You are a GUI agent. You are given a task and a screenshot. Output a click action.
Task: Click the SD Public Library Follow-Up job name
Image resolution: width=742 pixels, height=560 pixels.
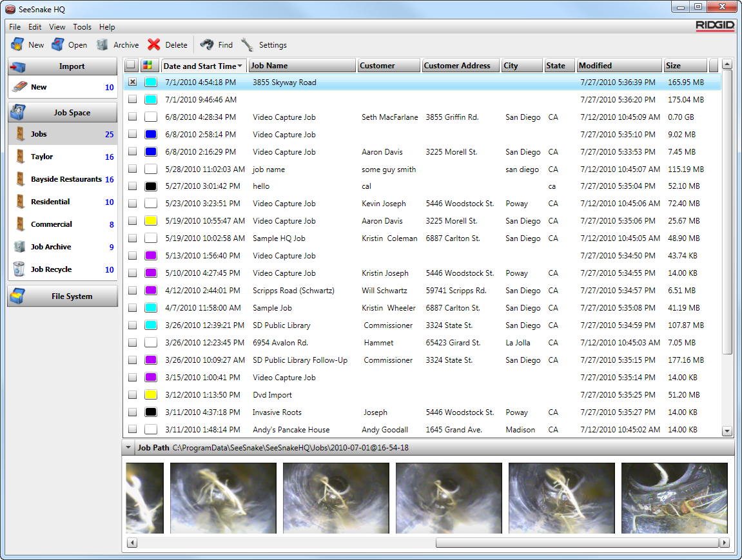300,360
